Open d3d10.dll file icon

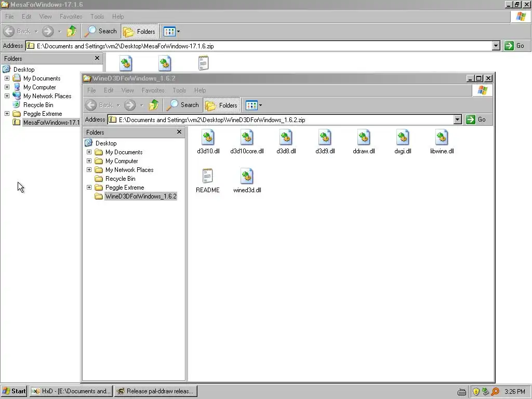208,137
